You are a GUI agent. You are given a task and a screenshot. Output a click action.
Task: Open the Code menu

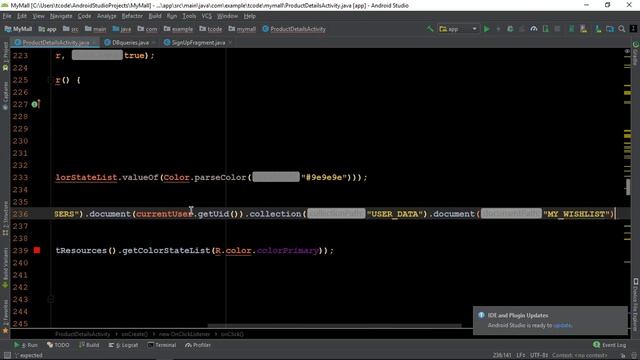[84, 16]
